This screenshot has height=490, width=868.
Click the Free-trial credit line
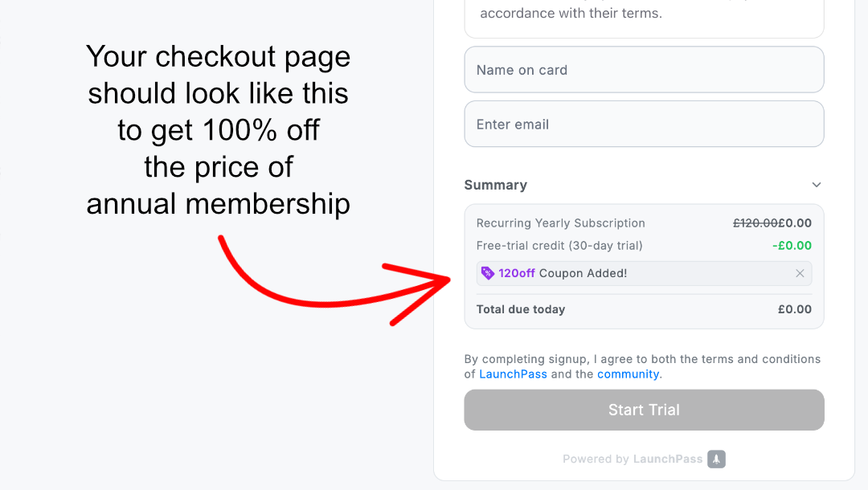(644, 246)
